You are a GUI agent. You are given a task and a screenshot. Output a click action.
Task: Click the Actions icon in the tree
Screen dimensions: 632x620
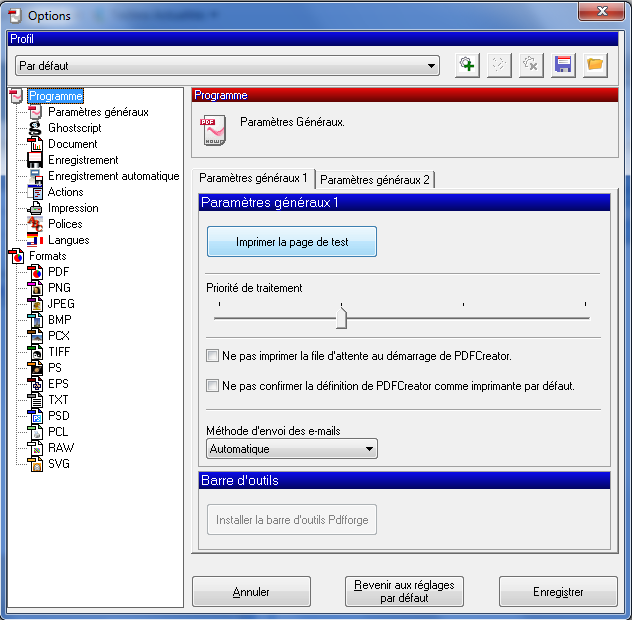click(x=35, y=192)
